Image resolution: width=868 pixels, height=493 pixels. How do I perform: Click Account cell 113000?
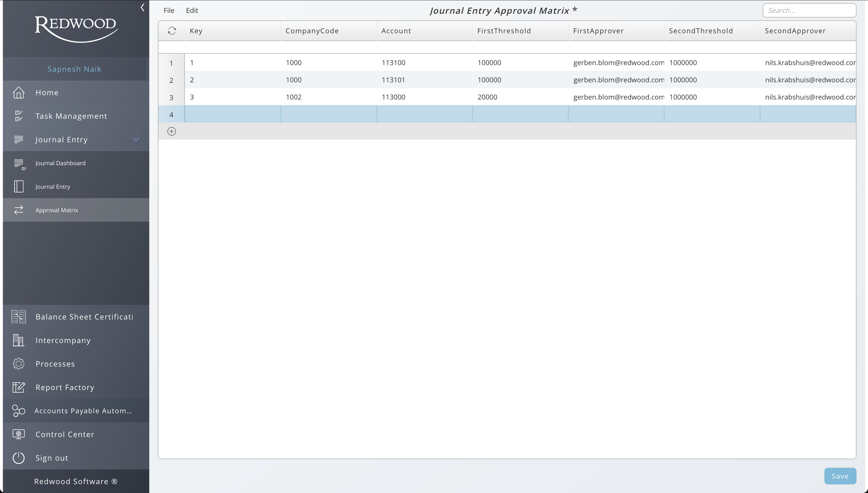[425, 97]
